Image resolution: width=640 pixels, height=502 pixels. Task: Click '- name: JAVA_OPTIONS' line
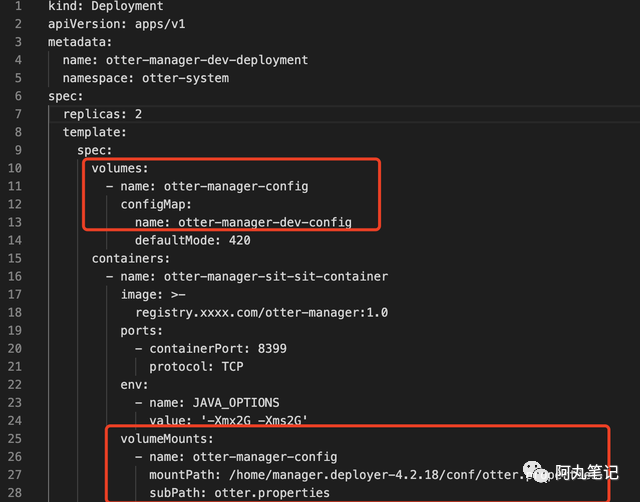[x=207, y=402]
